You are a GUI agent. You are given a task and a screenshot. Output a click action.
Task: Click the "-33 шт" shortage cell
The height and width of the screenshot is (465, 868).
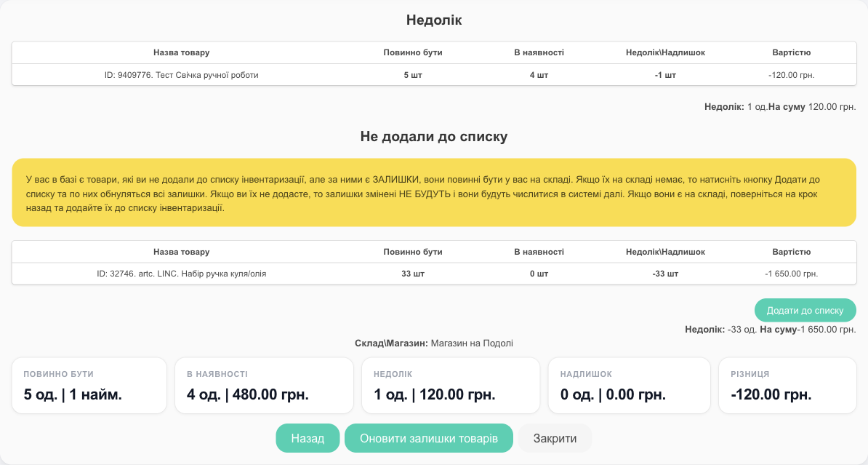pos(665,274)
